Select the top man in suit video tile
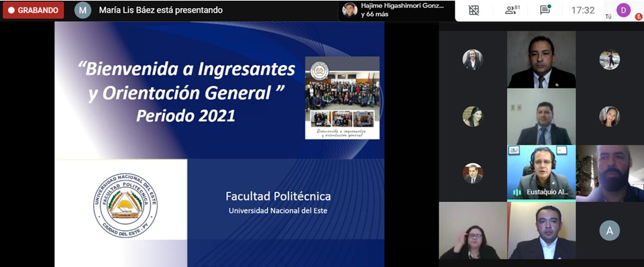This screenshot has width=644, height=267. point(541,60)
